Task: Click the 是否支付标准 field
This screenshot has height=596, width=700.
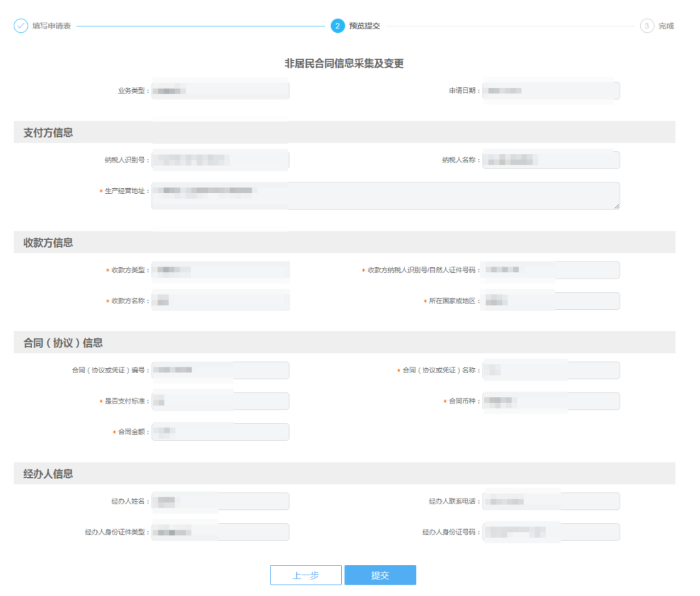Action: (221, 401)
